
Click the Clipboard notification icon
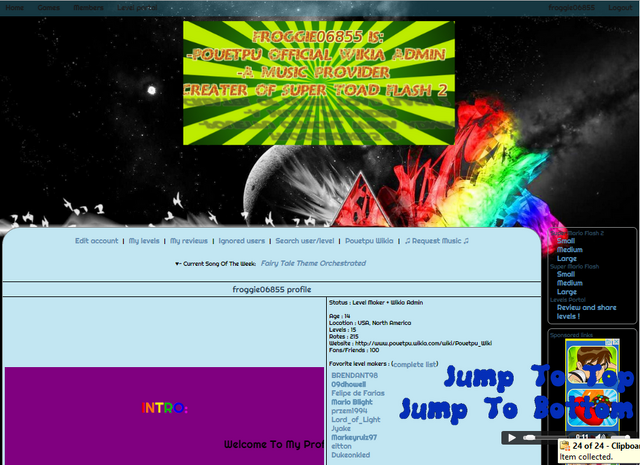point(565,445)
